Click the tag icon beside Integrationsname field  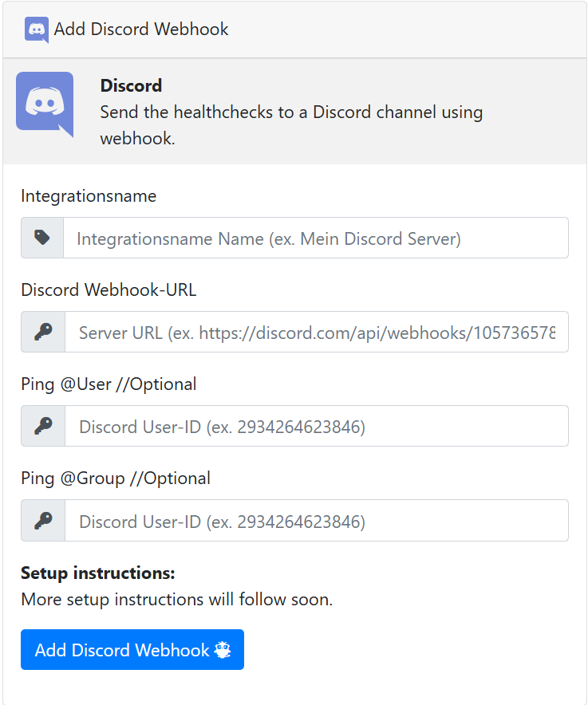coord(42,238)
